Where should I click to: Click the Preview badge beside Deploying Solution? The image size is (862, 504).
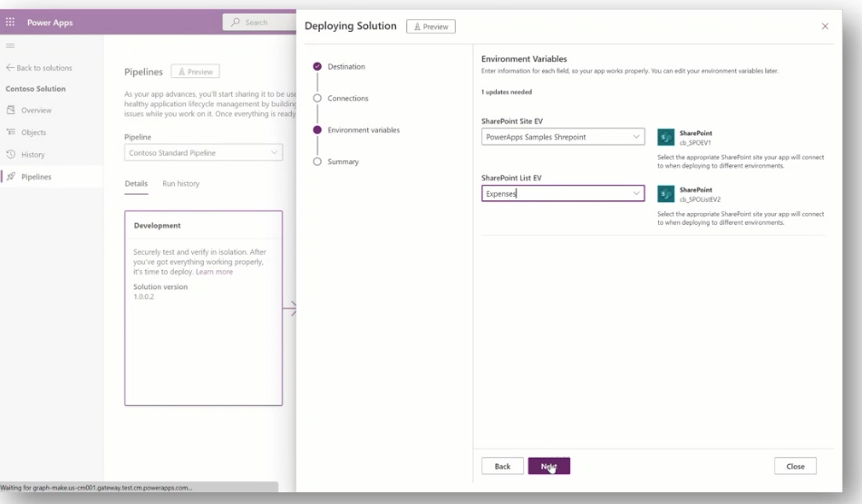tap(431, 26)
